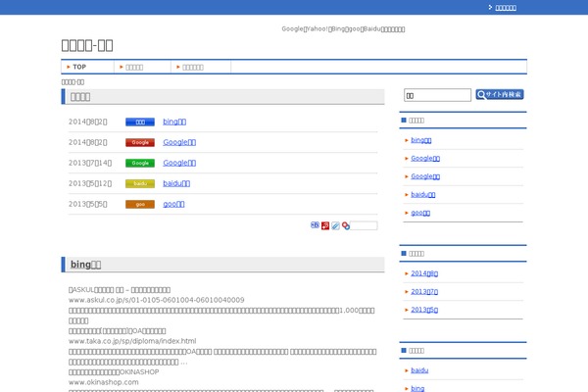Click the orange goo category badge
588x392 pixels.
pos(140,204)
